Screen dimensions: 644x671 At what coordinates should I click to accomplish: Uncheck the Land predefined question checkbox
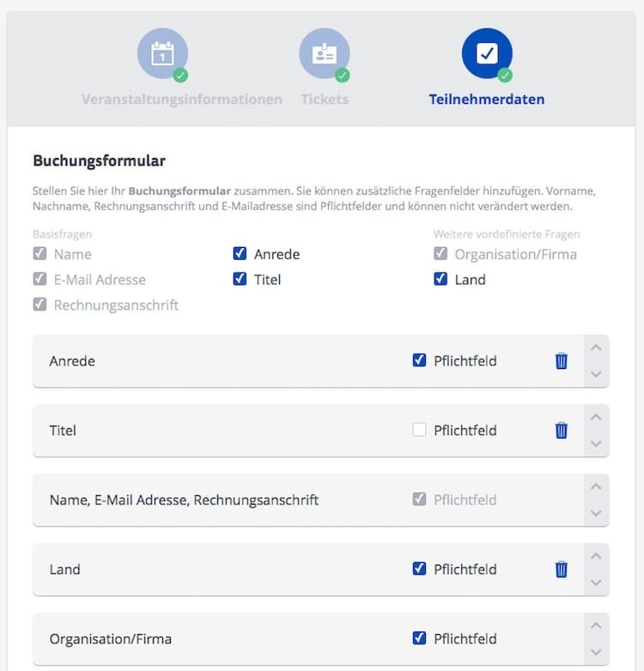pos(440,279)
